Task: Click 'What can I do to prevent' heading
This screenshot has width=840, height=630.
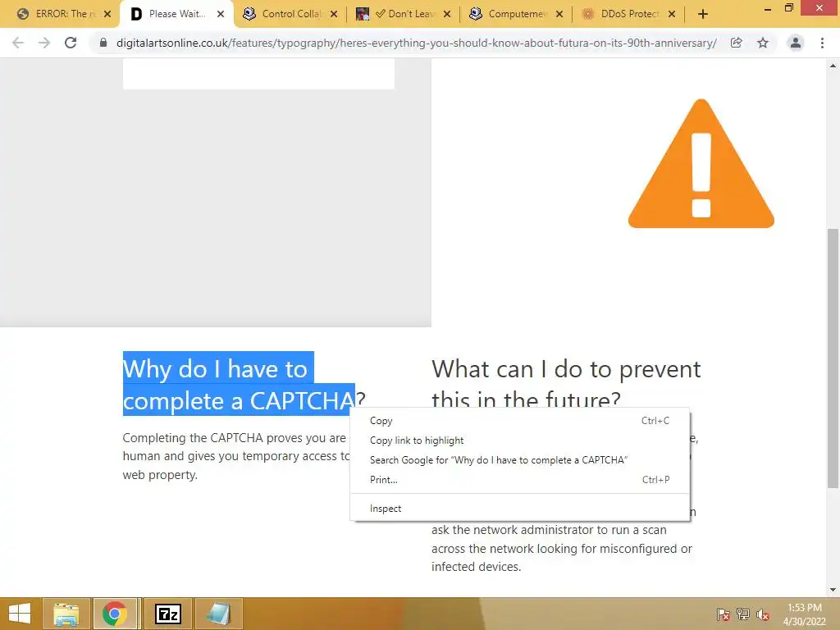Action: [566, 368]
